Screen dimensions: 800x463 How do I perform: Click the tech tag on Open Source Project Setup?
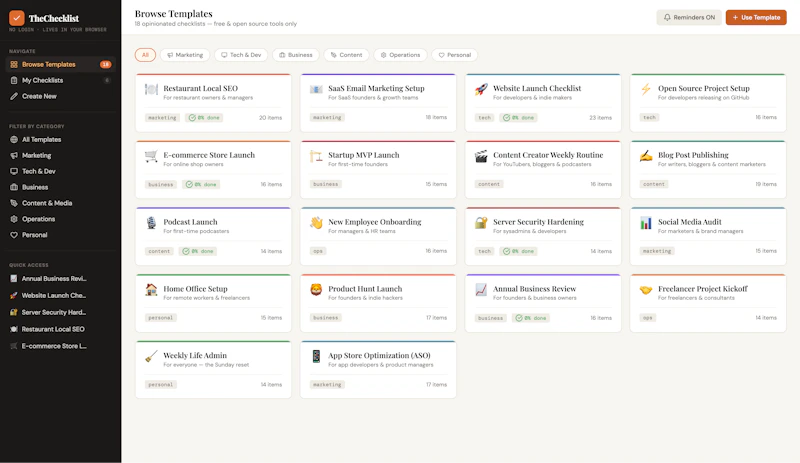(x=649, y=117)
